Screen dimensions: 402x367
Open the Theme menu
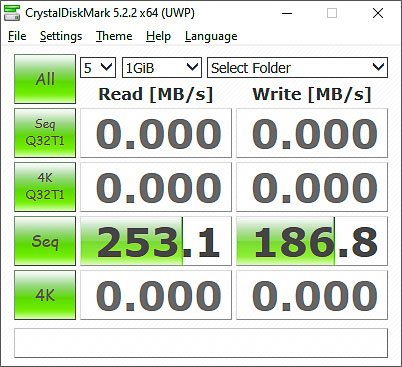pyautogui.click(x=114, y=36)
